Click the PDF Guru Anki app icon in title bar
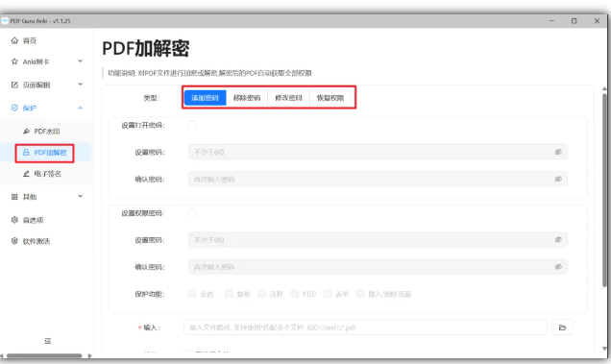 pos(5,21)
